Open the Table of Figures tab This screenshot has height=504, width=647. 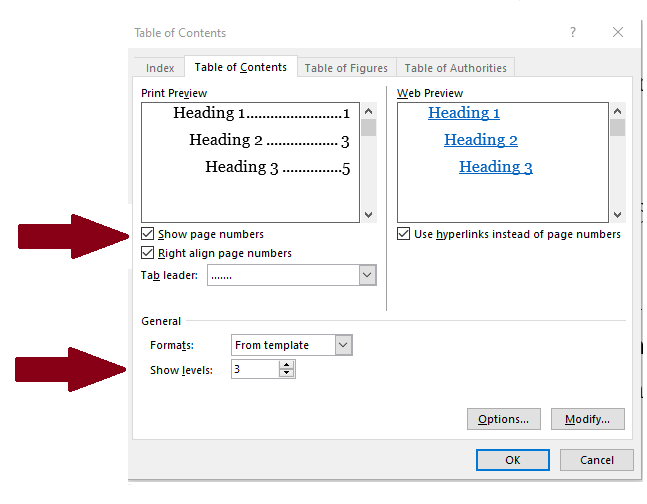click(x=346, y=68)
